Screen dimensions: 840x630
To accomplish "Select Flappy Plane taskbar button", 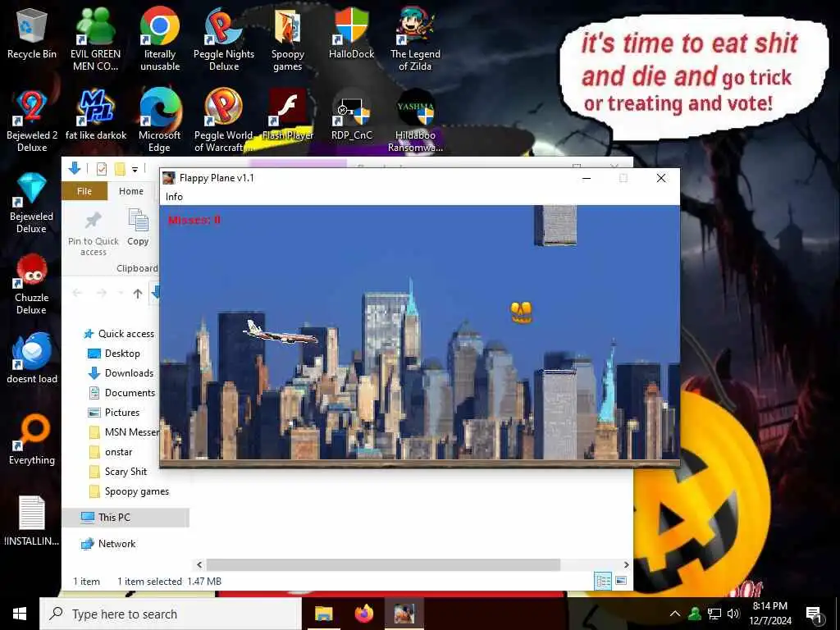I will 404,614.
